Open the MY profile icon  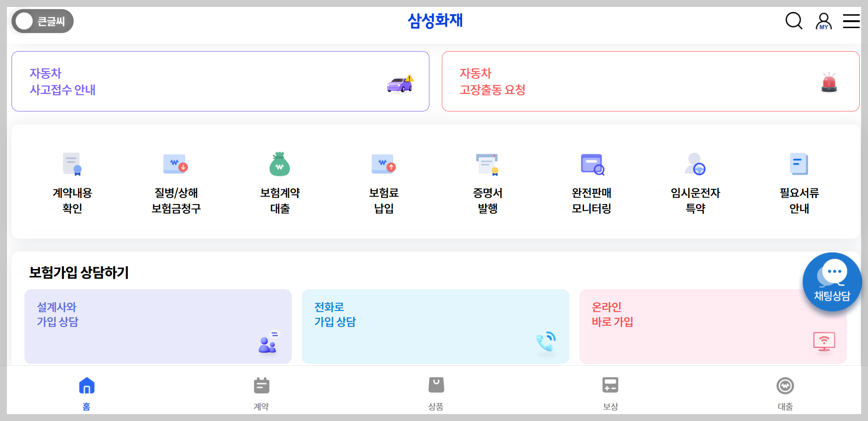(823, 21)
